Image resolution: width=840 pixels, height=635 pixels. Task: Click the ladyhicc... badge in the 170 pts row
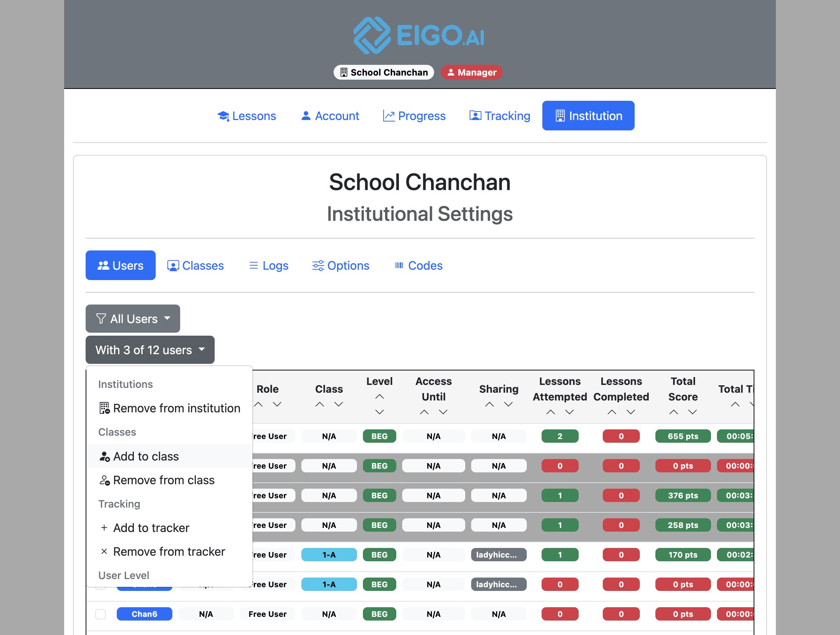(x=499, y=555)
